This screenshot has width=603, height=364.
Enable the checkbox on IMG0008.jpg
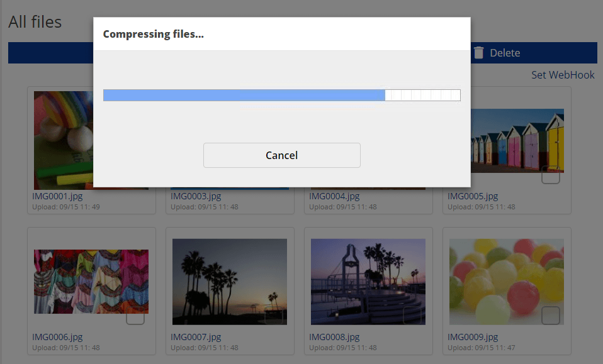pos(412,317)
